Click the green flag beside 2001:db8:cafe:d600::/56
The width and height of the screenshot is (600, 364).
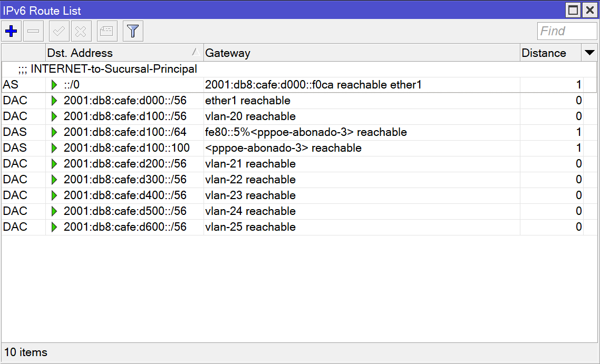54,227
